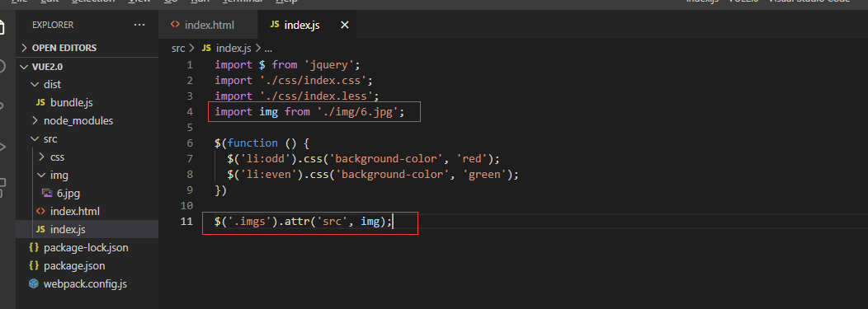Click the function keyword on line 6

252,143
